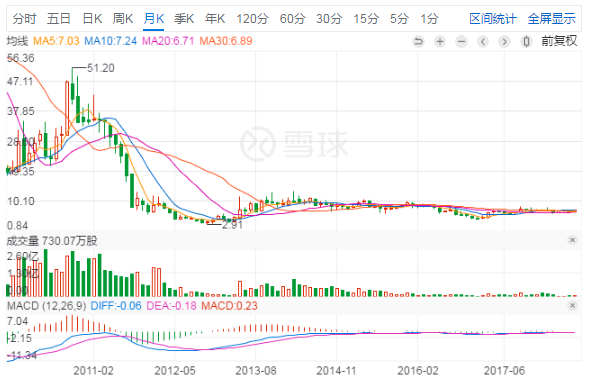Open the 前复权 adjustment dropdown
Viewport: 590px width, 384px height.
tap(559, 41)
